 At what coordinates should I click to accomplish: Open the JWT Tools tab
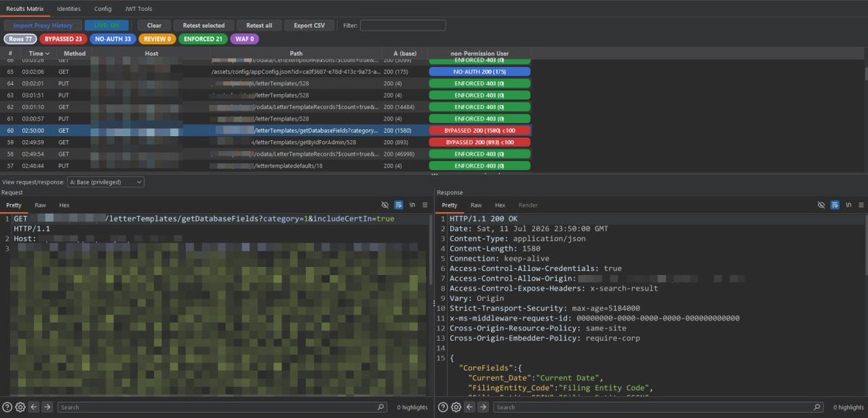[x=137, y=9]
